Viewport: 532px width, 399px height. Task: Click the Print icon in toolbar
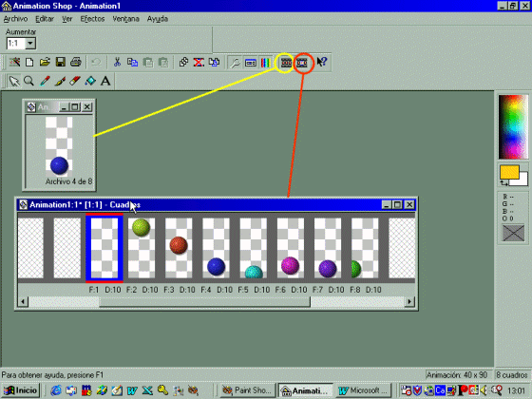(x=76, y=62)
